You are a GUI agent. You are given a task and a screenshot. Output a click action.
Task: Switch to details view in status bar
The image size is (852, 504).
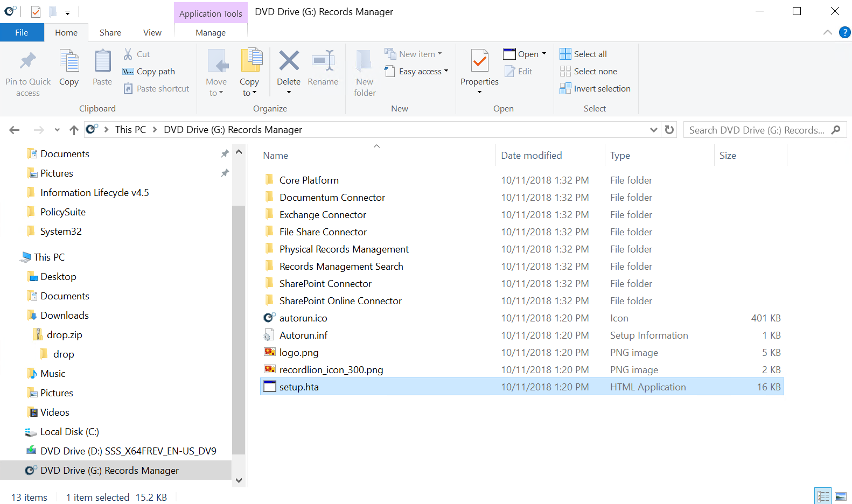tap(823, 496)
